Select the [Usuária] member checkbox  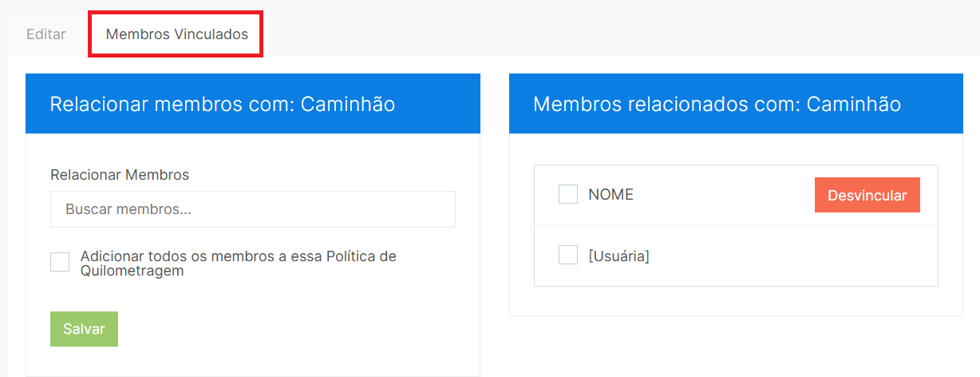(568, 256)
